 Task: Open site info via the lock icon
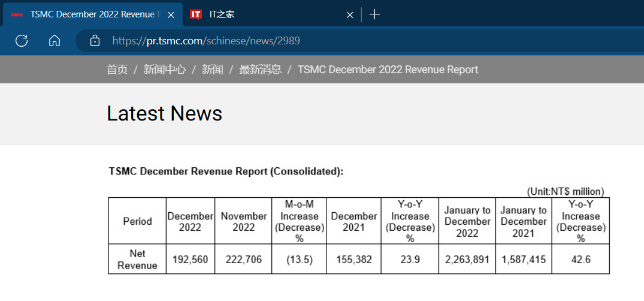[94, 41]
